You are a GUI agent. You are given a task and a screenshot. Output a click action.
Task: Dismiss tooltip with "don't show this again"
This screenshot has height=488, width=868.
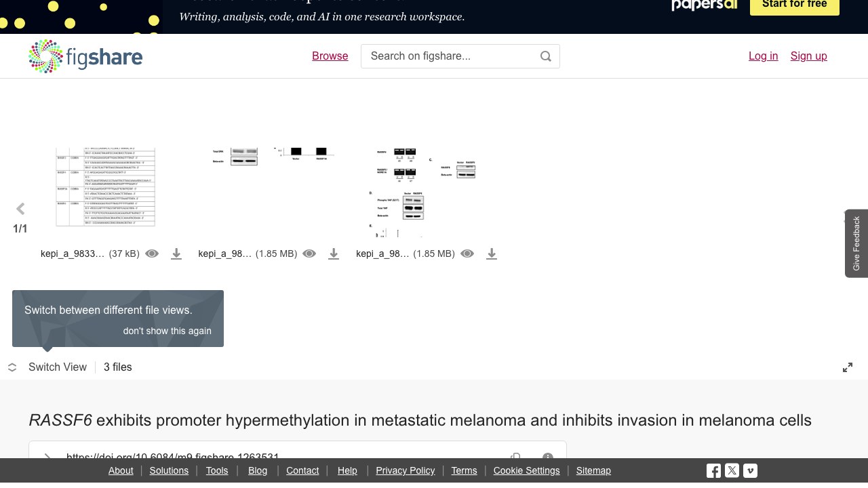[167, 331]
